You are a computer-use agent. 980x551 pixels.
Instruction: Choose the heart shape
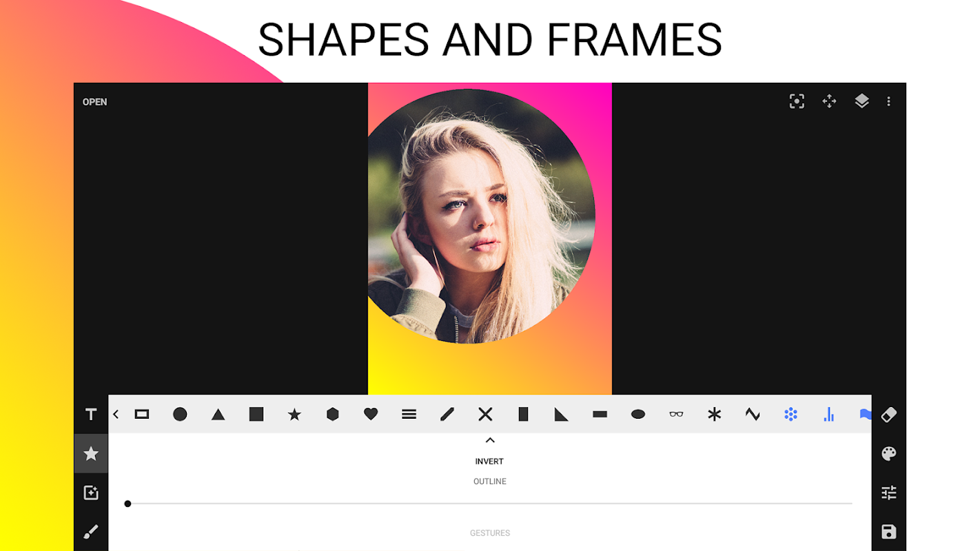pyautogui.click(x=371, y=414)
